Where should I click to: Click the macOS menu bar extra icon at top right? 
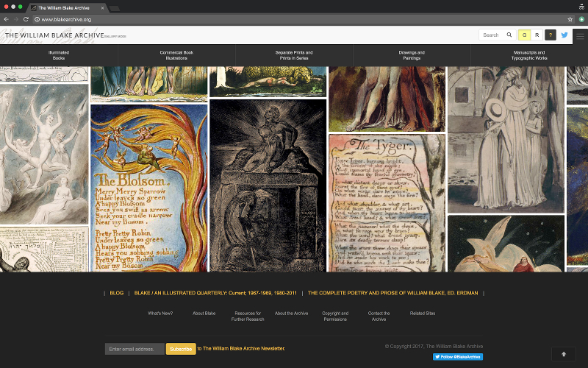point(581,7)
